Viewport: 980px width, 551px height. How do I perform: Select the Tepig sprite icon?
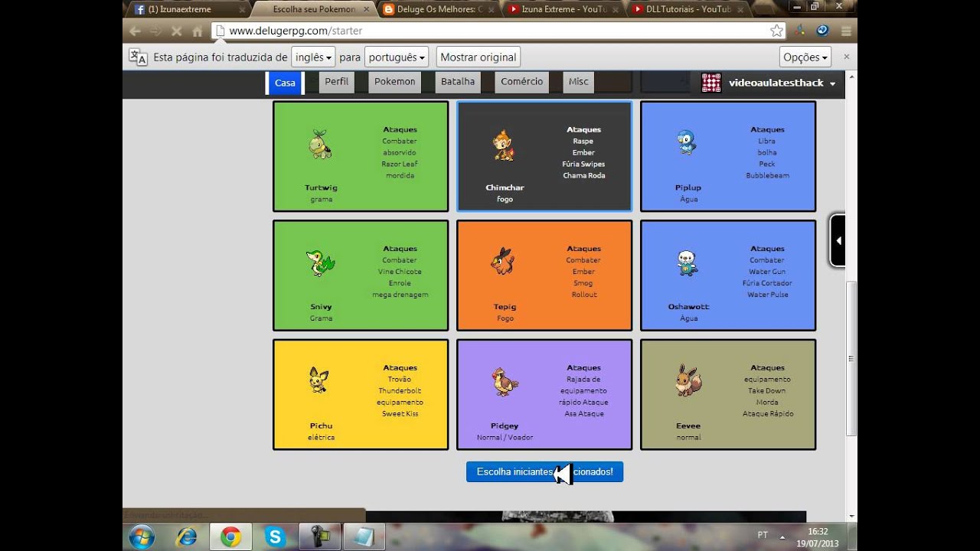click(503, 262)
